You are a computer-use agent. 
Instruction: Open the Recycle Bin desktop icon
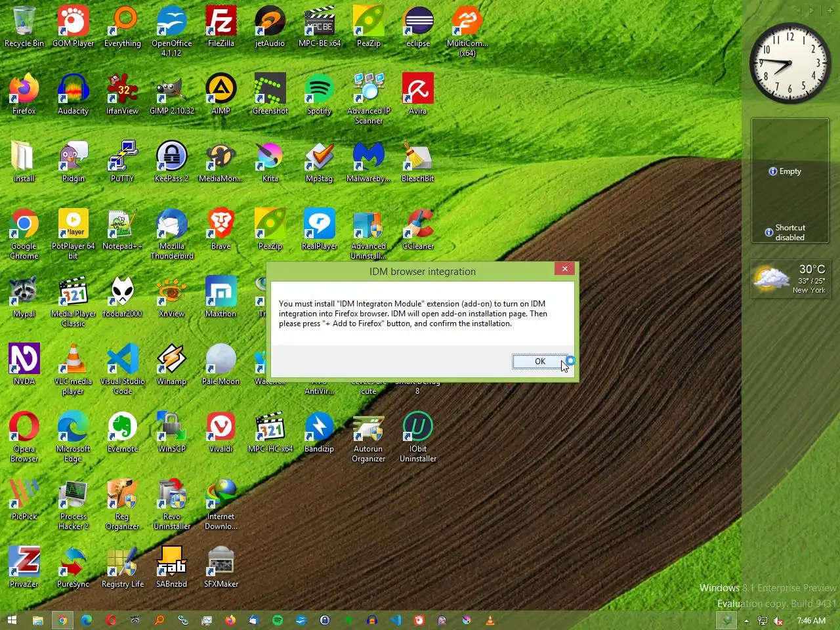[24, 27]
